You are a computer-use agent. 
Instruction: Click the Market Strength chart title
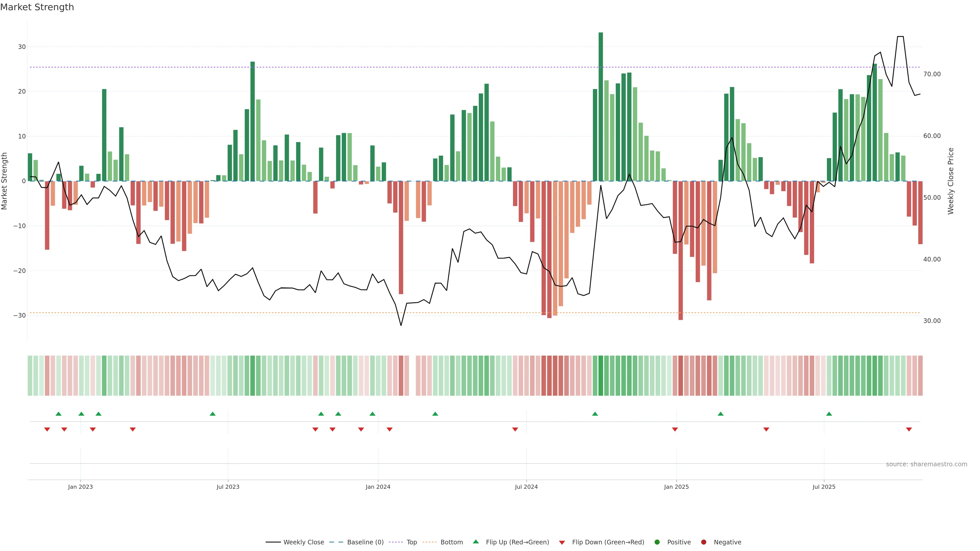(x=37, y=7)
